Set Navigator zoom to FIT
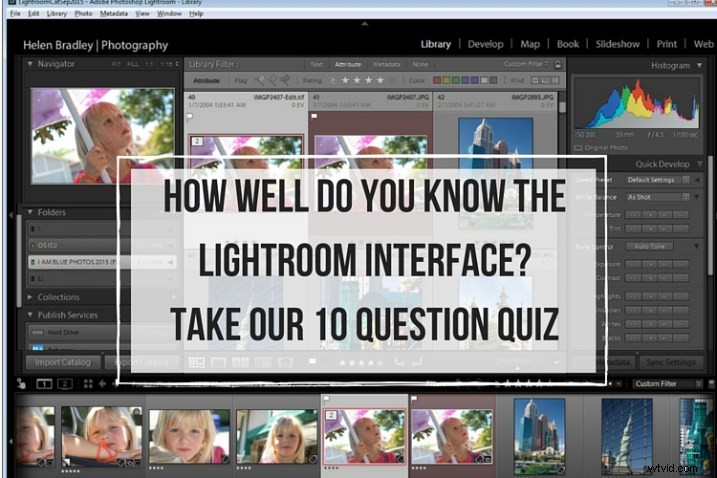 pos(117,64)
